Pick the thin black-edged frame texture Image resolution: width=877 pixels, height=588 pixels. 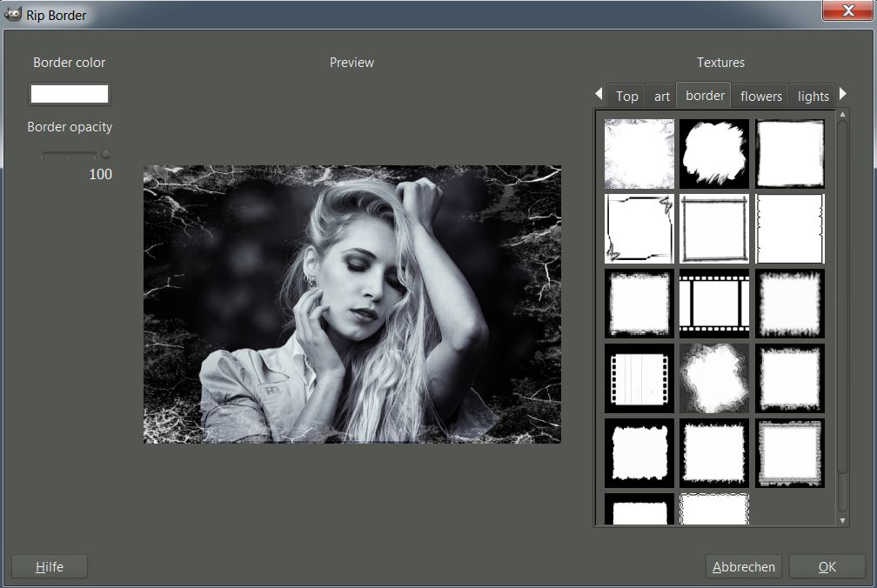[790, 154]
